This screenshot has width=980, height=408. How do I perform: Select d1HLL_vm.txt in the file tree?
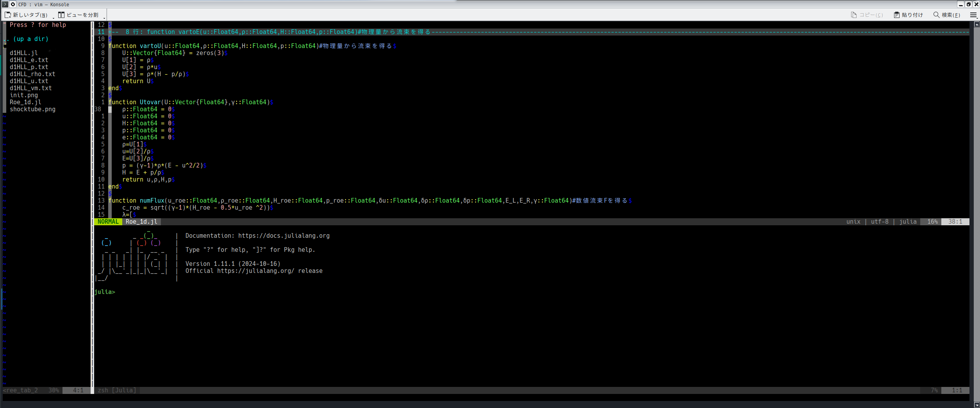pyautogui.click(x=31, y=88)
